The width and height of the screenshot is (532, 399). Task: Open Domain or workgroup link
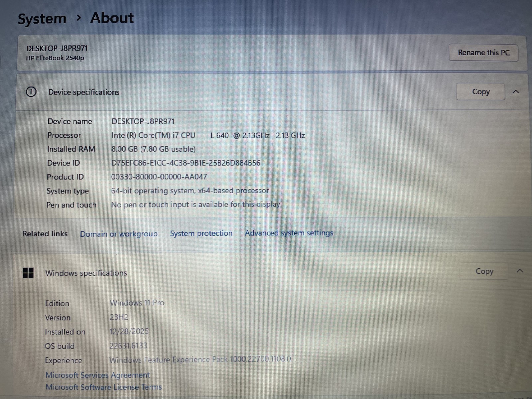tap(119, 234)
